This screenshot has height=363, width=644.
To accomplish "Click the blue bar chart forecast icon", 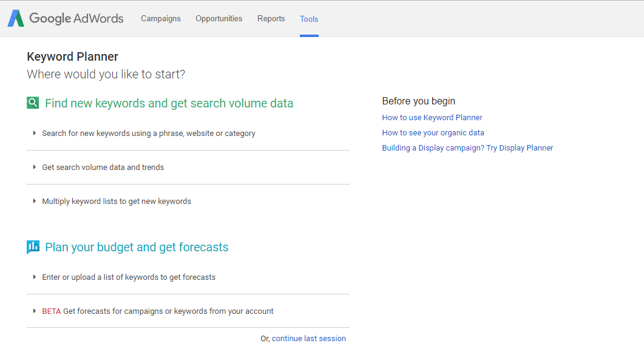I will (x=33, y=247).
